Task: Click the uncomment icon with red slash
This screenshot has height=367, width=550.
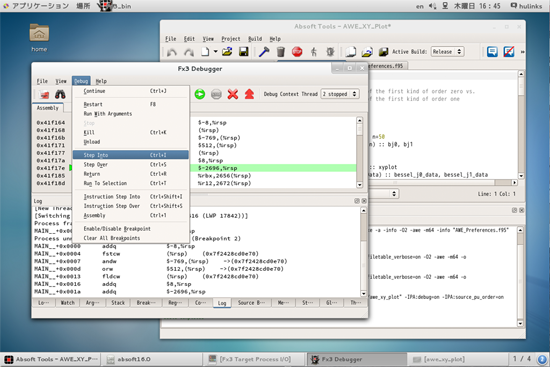Action: tap(509, 52)
